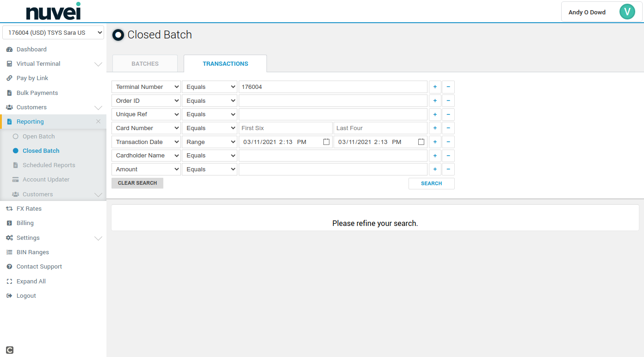Screen dimensions: 644x357
Task: Click the Logout arrow icon
Action: 9,296
